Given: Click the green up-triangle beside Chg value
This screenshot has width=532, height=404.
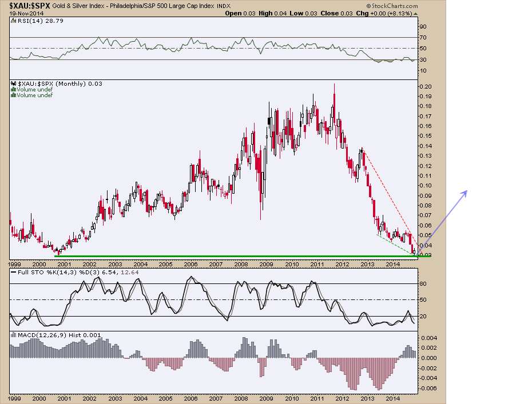Looking at the screenshot, I should (x=416, y=14).
